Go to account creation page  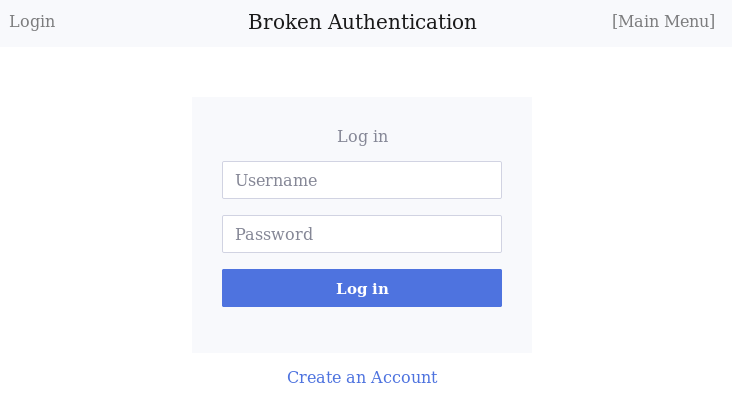click(361, 377)
